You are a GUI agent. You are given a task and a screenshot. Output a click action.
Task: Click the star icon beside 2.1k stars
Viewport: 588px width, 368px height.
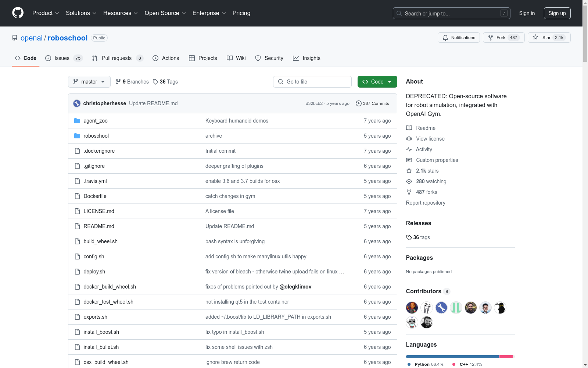409,171
